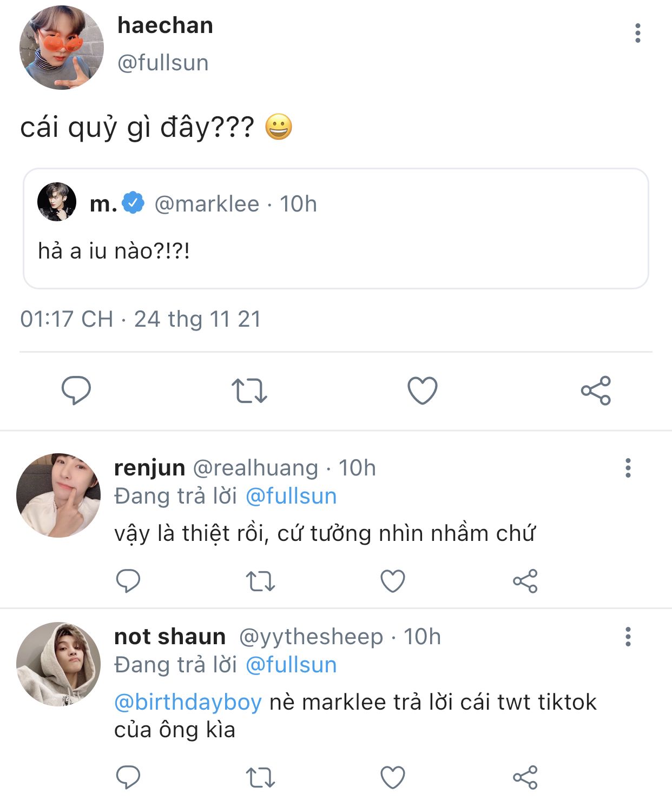Retweet renjun's comment
The height and width of the screenshot is (800, 672).
260,581
